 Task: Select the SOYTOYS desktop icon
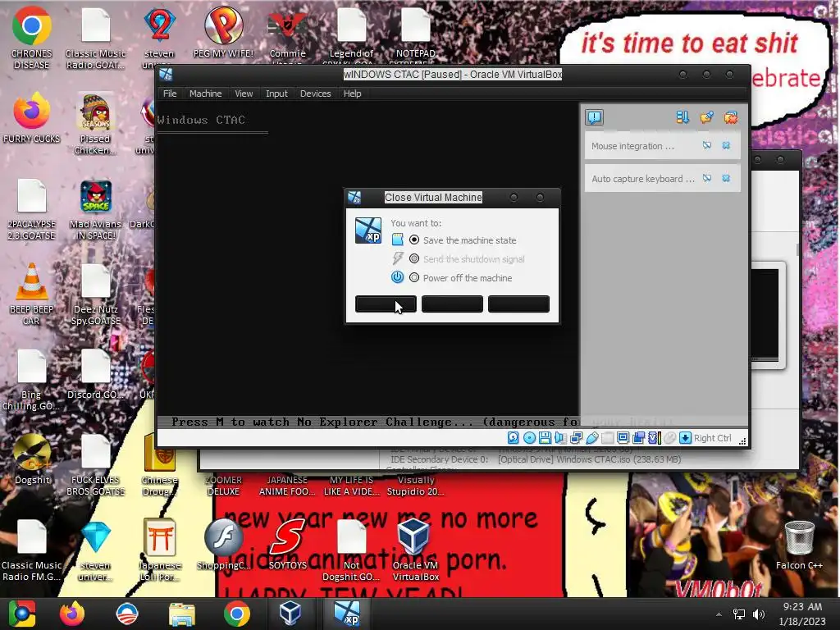(287, 544)
